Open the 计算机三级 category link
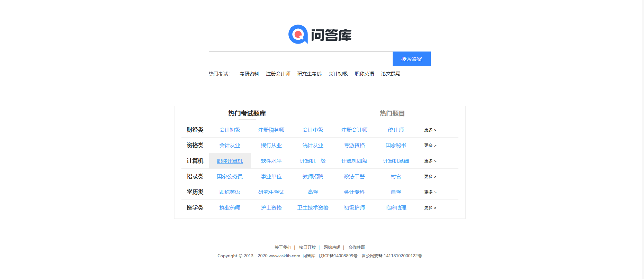The width and height of the screenshot is (644, 279). (x=313, y=161)
